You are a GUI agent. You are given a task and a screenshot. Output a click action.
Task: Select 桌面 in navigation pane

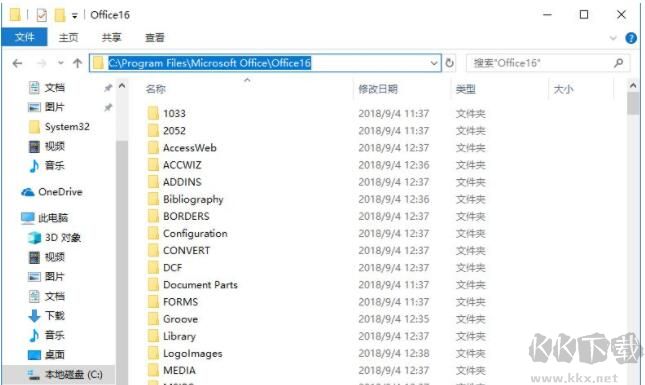[55, 355]
